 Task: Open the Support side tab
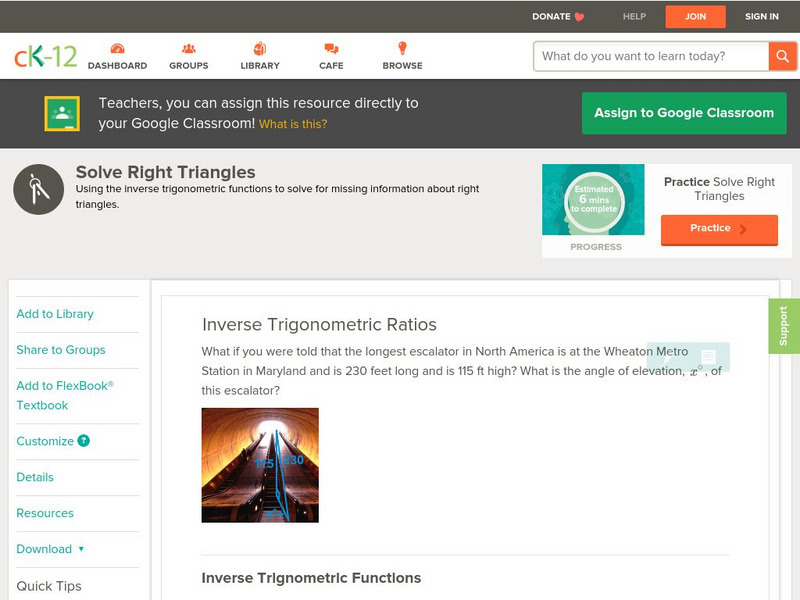[784, 326]
